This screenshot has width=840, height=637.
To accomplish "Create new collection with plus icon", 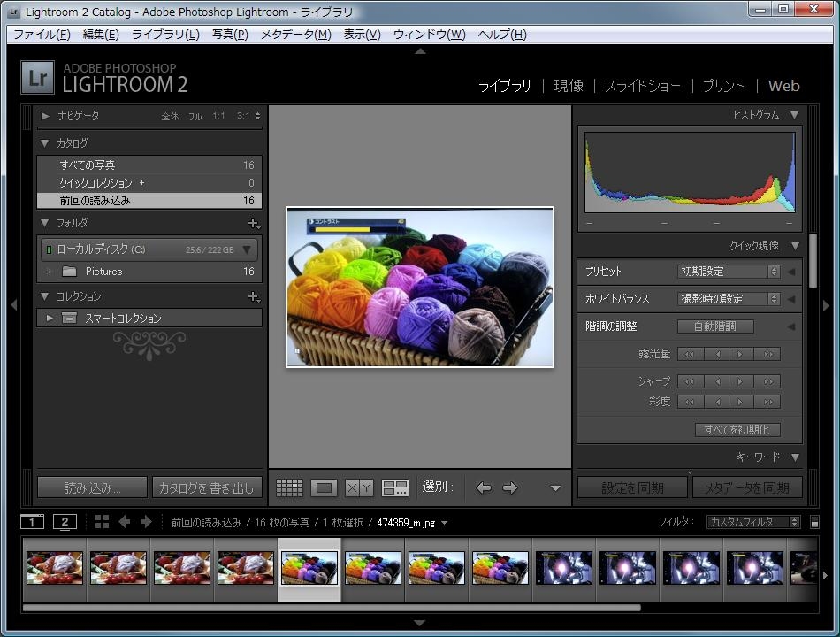I will click(x=253, y=297).
